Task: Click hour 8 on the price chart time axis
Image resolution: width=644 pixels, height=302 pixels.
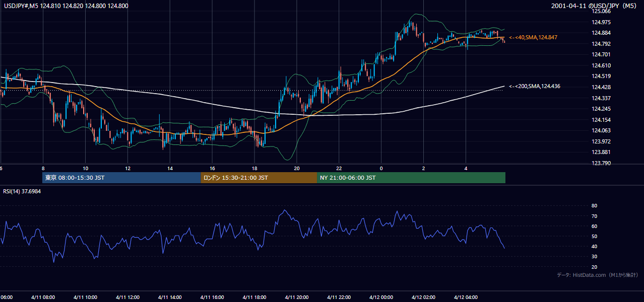Action: [43, 168]
